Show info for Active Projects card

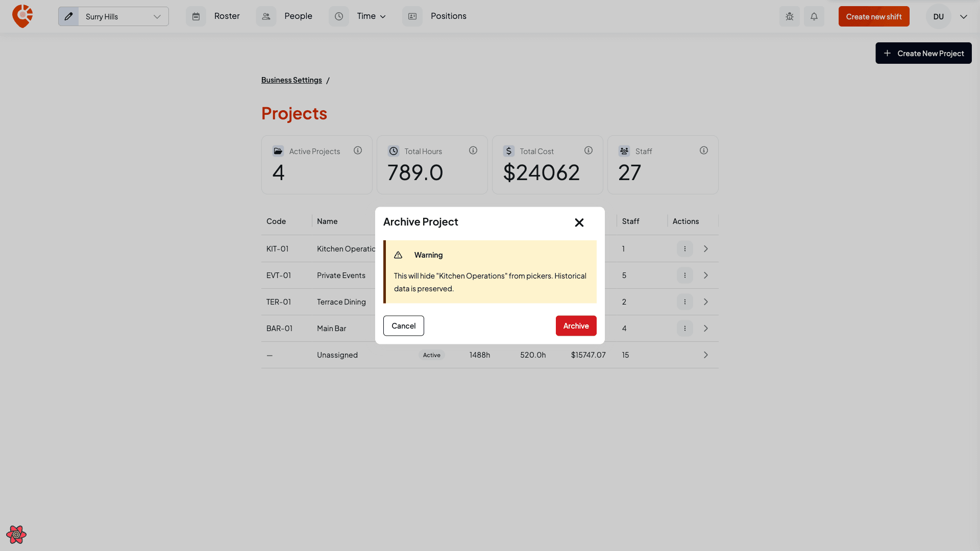click(358, 151)
